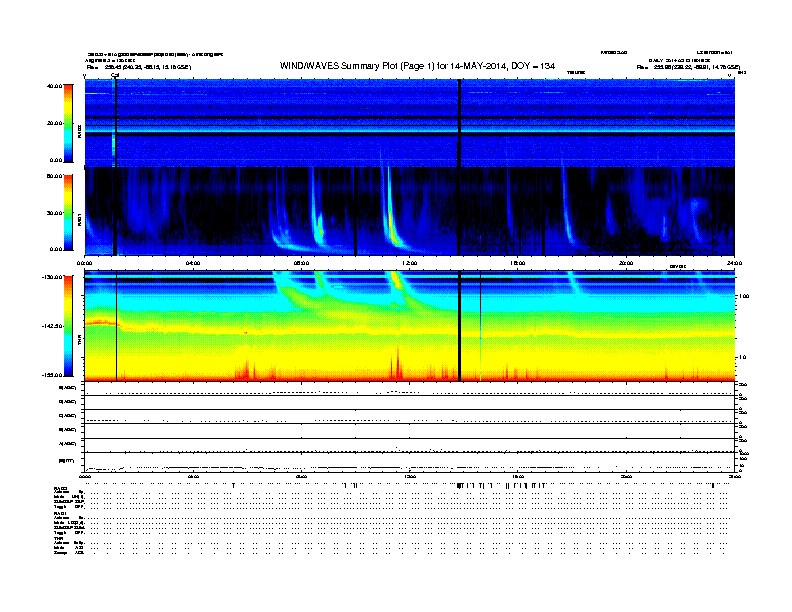The height and width of the screenshot is (612, 792).
Task: Click the RAD2 intensity color bar
Action: [68, 123]
